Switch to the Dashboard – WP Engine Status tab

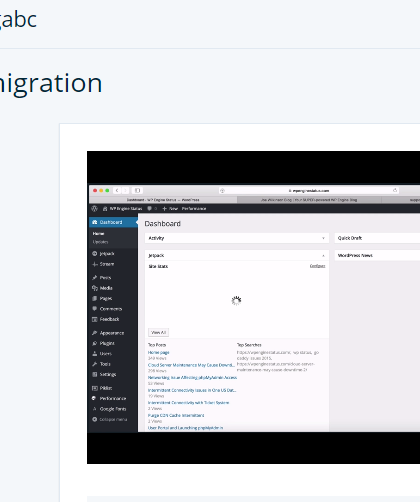(163, 200)
